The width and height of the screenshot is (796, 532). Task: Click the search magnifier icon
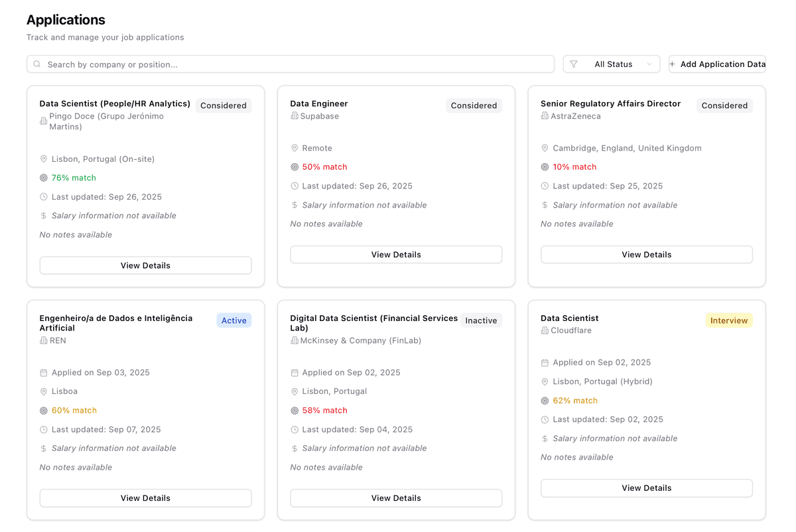37,64
